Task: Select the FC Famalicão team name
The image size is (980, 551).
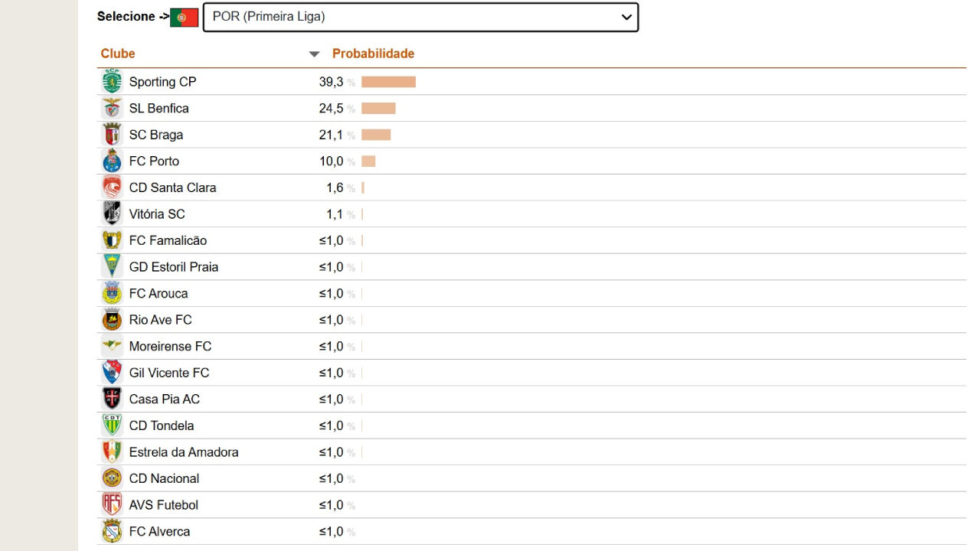Action: tap(169, 240)
